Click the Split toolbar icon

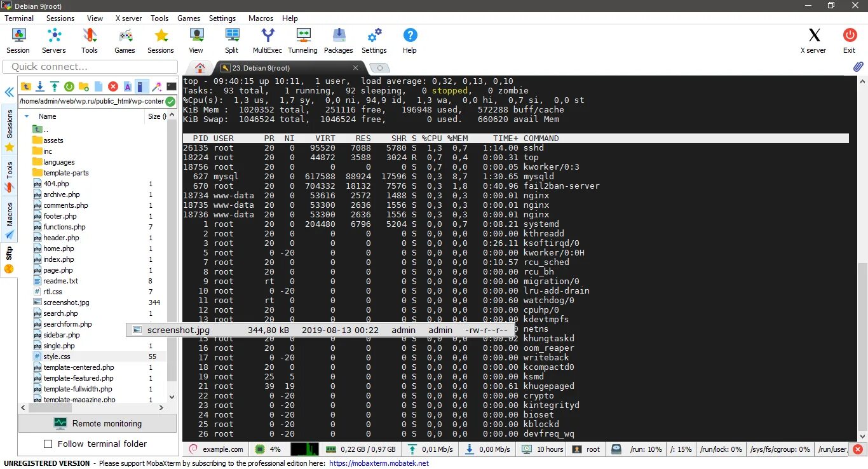click(231, 41)
